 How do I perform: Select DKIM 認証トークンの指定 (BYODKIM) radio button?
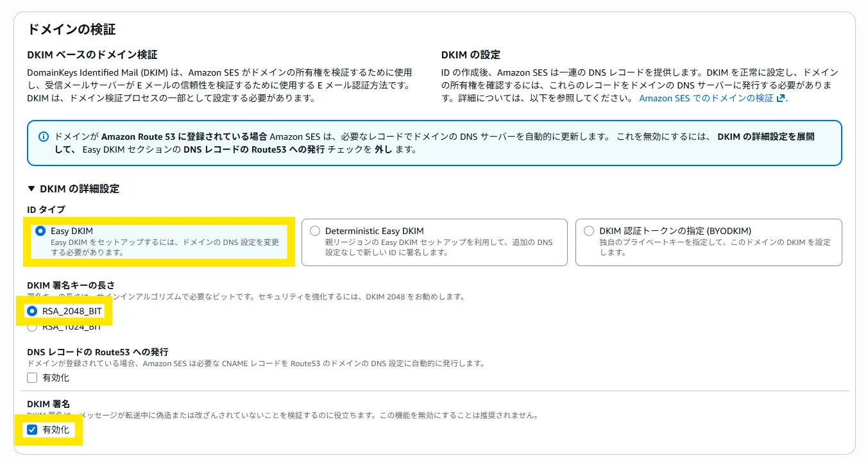pyautogui.click(x=589, y=231)
